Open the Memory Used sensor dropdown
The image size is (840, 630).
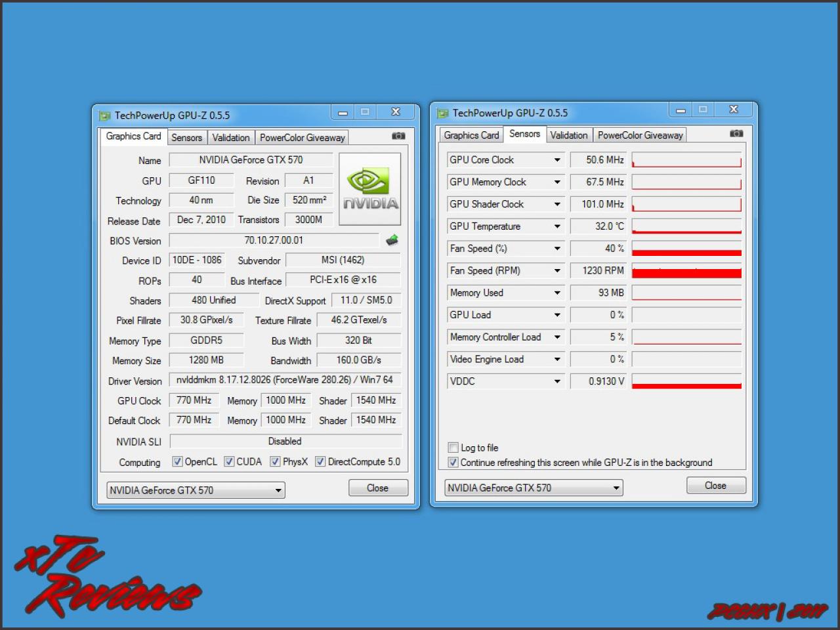pyautogui.click(x=557, y=293)
